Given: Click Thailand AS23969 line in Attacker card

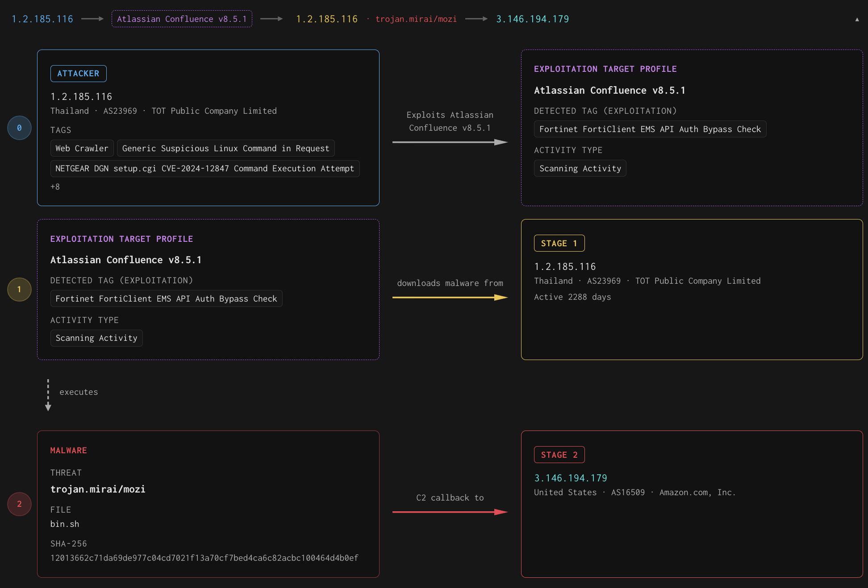Looking at the screenshot, I should 163,111.
